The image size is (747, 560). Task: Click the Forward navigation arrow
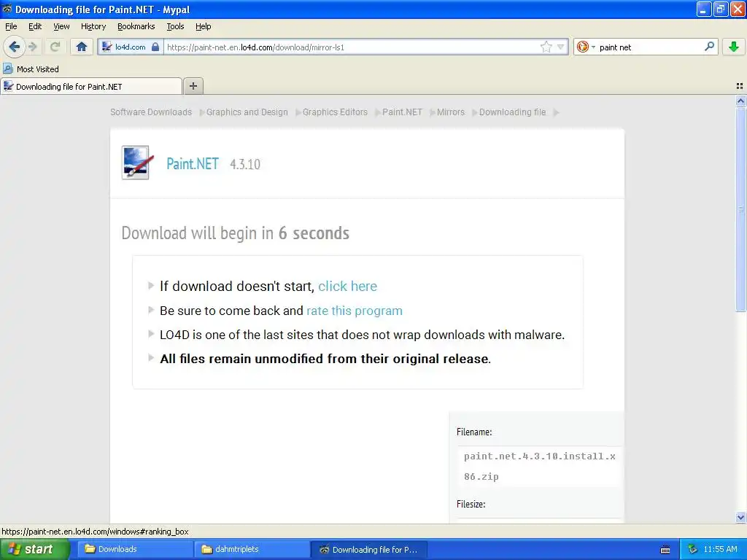pyautogui.click(x=33, y=47)
